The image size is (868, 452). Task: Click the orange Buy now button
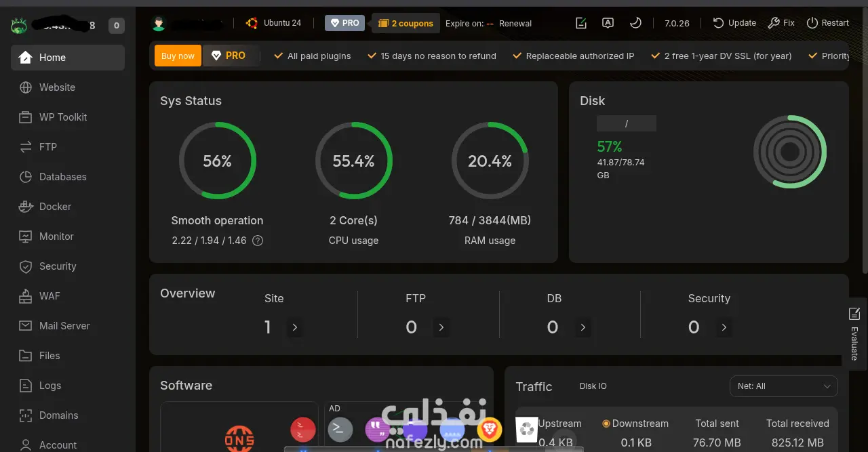coord(178,56)
